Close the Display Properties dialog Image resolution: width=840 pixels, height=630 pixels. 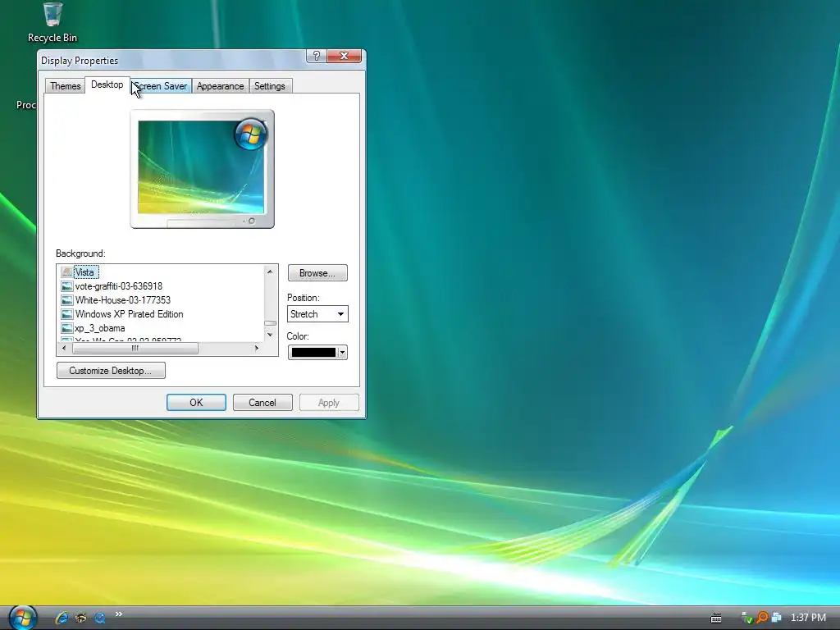pyautogui.click(x=344, y=56)
